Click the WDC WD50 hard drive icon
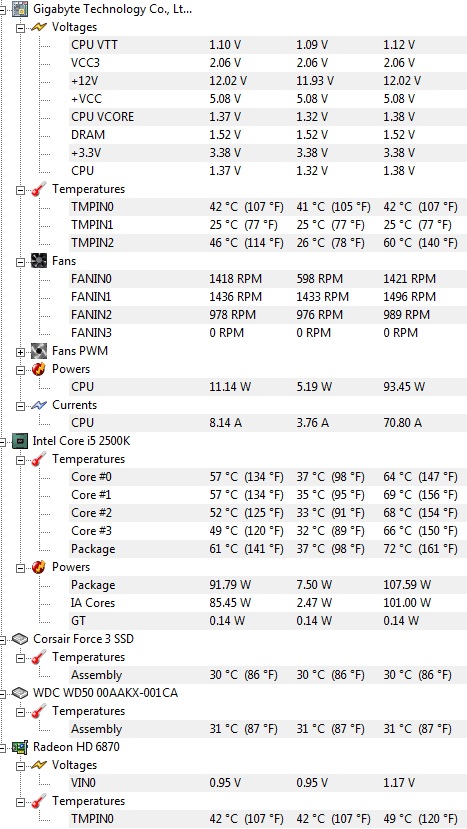Image resolution: width=467 pixels, height=829 pixels. click(x=20, y=693)
